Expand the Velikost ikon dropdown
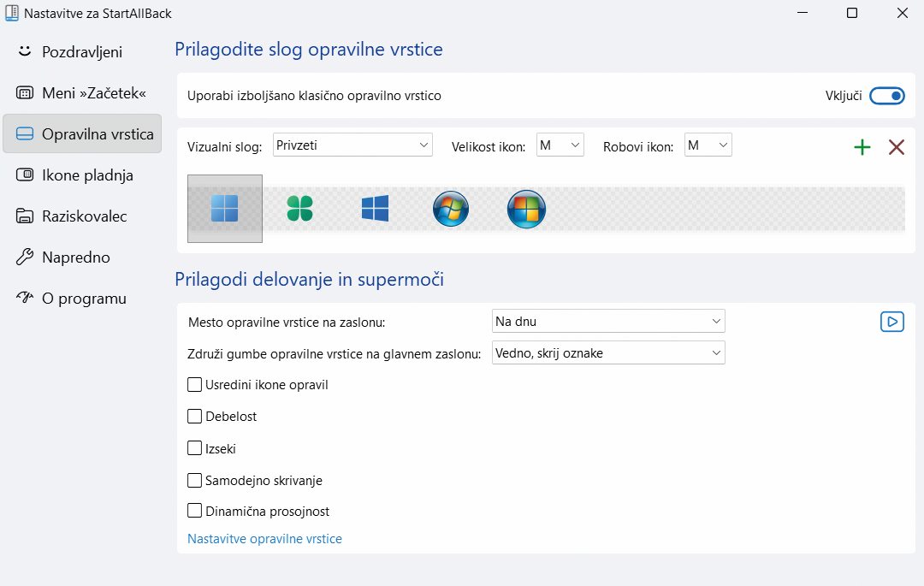Screen dimensions: 924x586 pos(560,145)
